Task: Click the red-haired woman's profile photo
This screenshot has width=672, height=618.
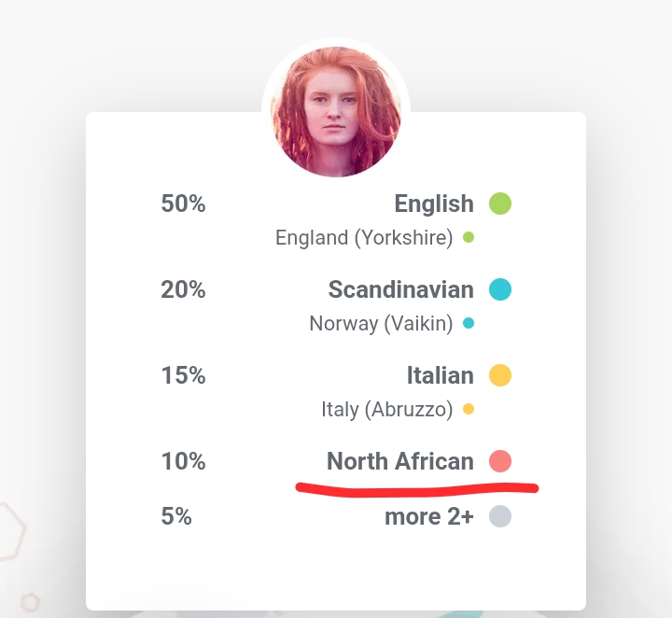Action: coord(336,111)
